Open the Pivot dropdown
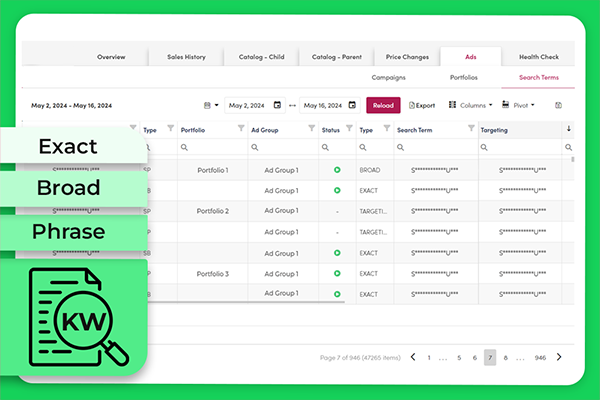The image size is (600, 400). pyautogui.click(x=518, y=105)
